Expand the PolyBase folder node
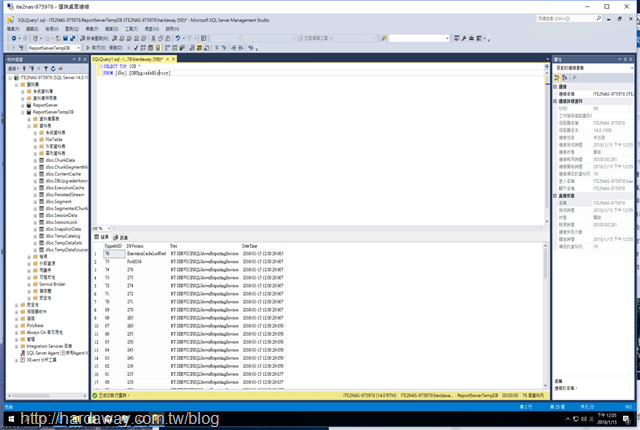The height and width of the screenshot is (430, 640). coord(17,326)
